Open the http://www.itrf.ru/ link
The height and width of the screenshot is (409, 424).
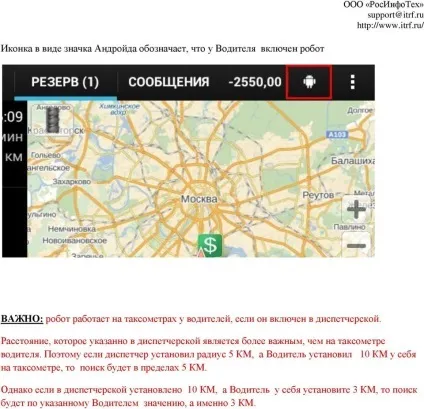tap(390, 25)
